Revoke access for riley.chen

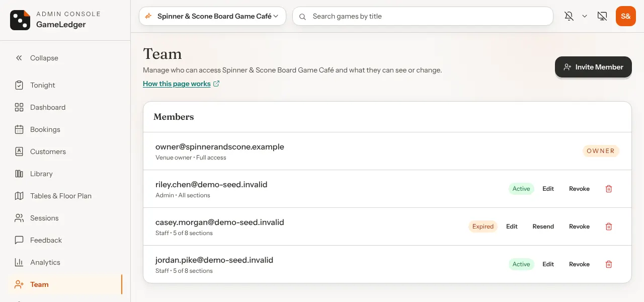[579, 189]
